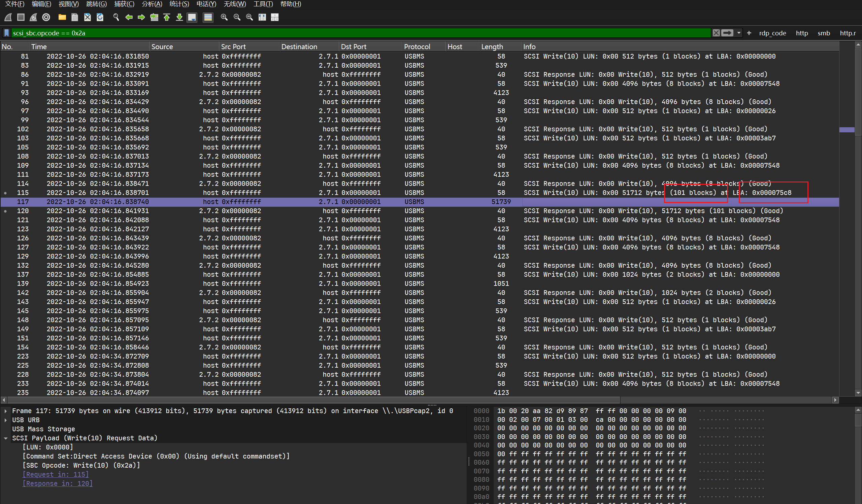
Task: Apply the http filter button
Action: (x=802, y=33)
